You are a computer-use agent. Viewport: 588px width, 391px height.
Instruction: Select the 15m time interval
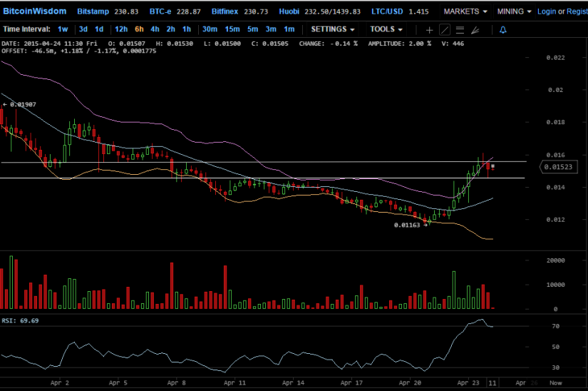pos(232,29)
